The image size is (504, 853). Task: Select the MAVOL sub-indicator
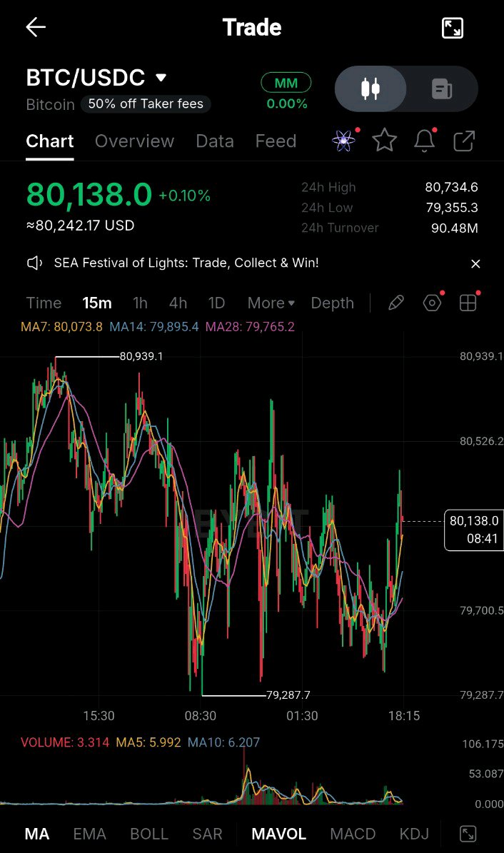click(x=278, y=834)
